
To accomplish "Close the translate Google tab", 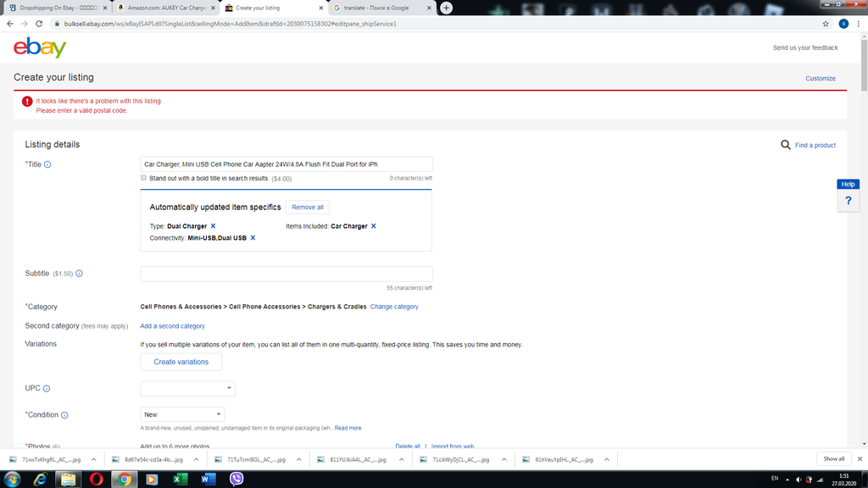I will [429, 8].
